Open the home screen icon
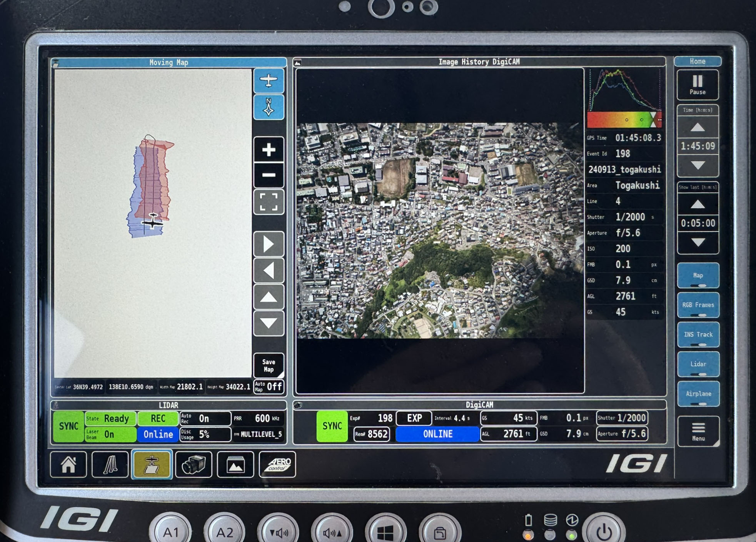 [68, 464]
